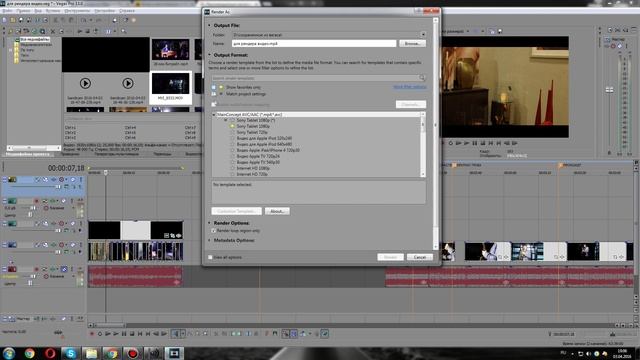
Task: Select the Apple iPod 640x480 video template
Action: pyautogui.click(x=264, y=144)
